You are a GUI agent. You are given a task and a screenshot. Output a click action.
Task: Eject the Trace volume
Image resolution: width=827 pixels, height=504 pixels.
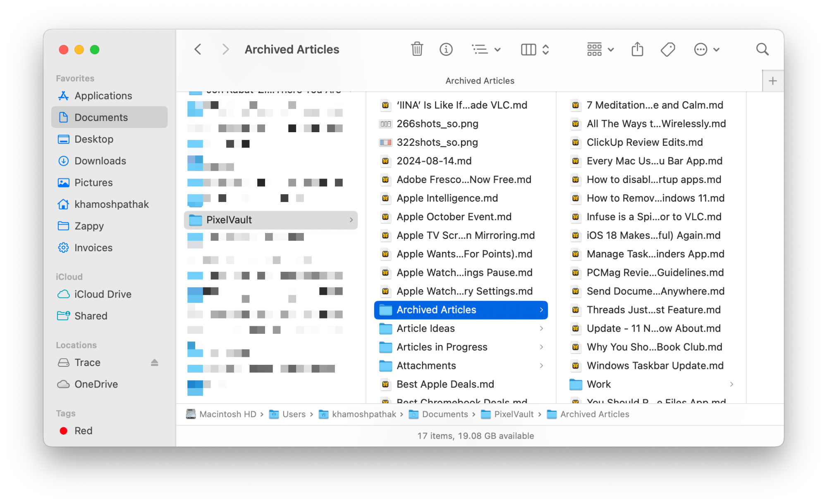pyautogui.click(x=155, y=362)
